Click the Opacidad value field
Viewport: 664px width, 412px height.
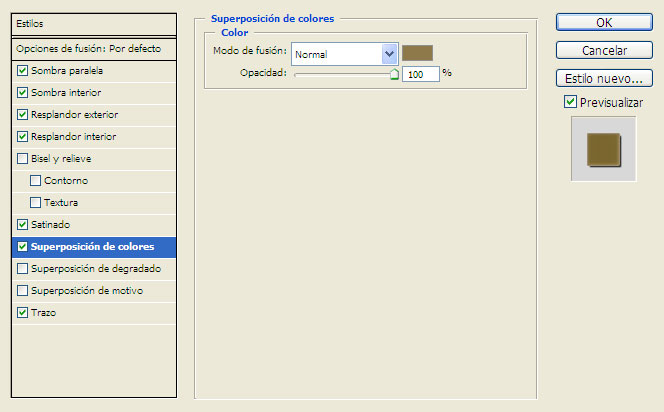pyautogui.click(x=421, y=74)
